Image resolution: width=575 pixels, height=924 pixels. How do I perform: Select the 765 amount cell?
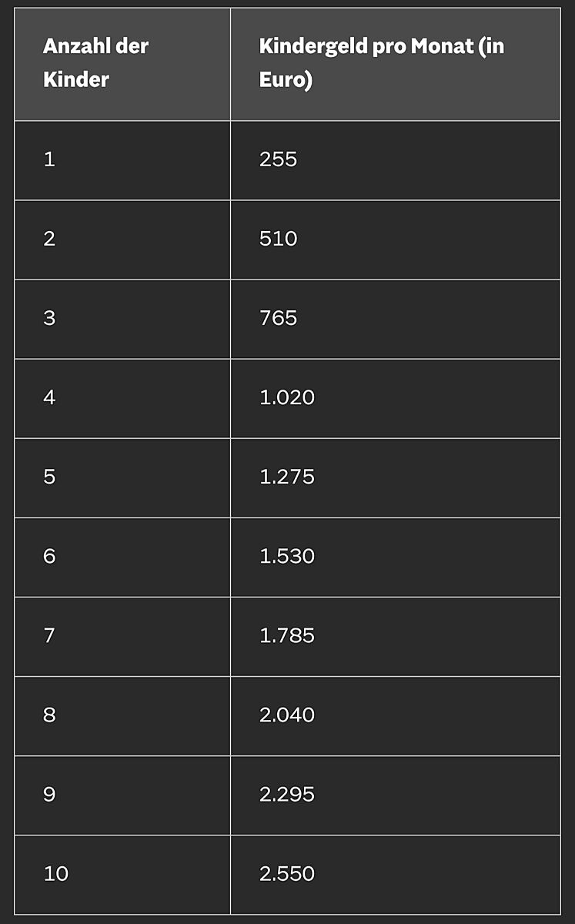[x=279, y=318]
